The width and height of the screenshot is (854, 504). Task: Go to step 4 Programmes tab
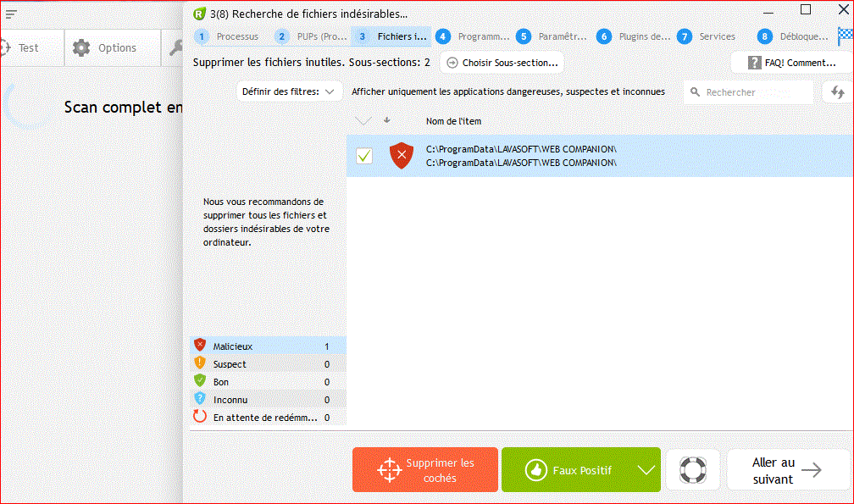[x=473, y=36]
